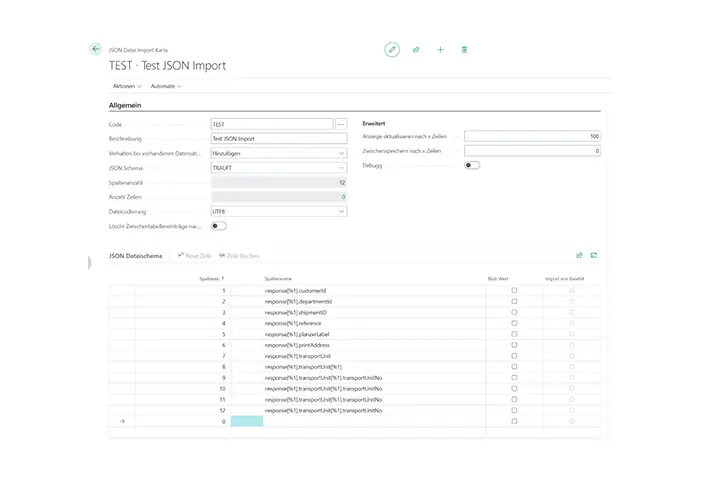Image resolution: width=716 pixels, height=478 pixels.
Task: Click the left FactBox pane handle
Action: (90, 263)
